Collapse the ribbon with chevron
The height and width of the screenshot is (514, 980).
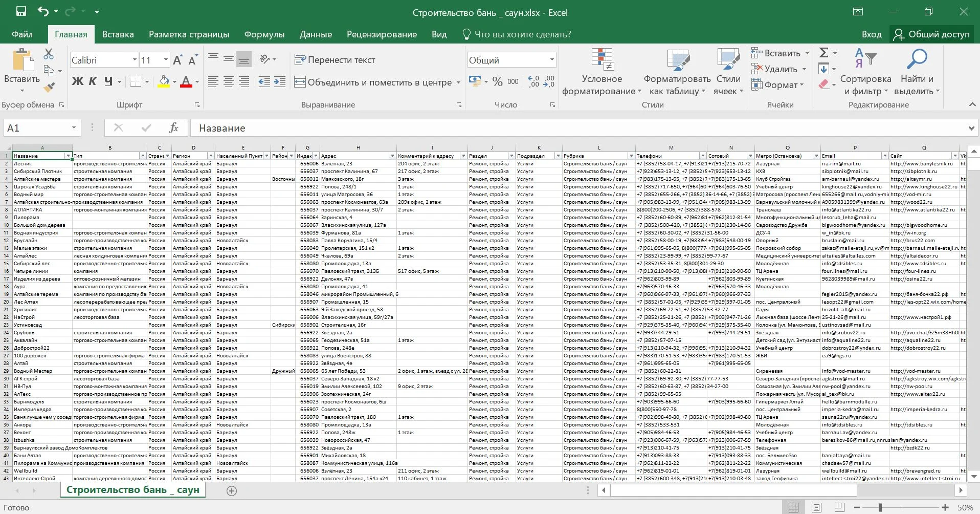972,104
